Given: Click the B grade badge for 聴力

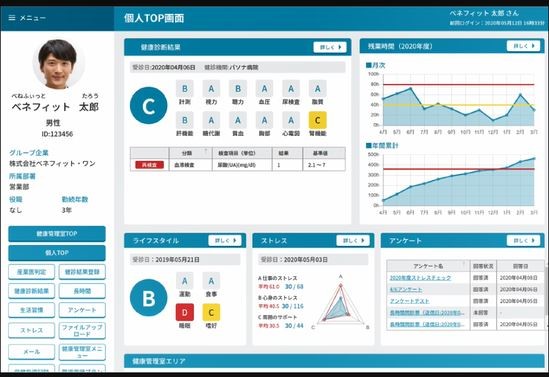Looking at the screenshot, I should [x=238, y=89].
